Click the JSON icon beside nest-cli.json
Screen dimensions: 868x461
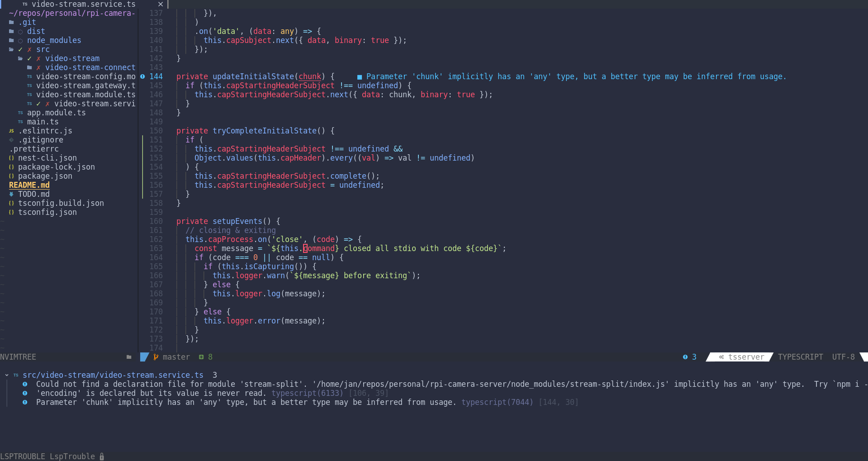tap(11, 158)
